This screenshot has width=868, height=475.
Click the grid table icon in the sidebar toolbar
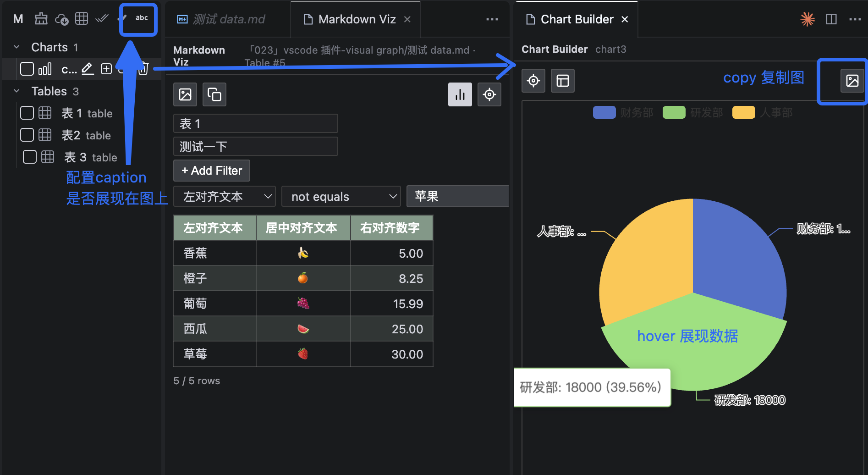[x=82, y=19]
